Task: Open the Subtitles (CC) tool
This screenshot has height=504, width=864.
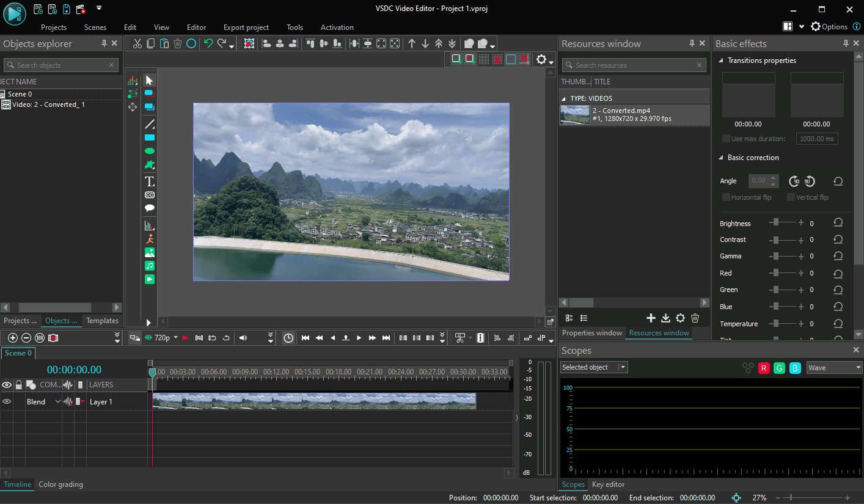Action: point(149,194)
